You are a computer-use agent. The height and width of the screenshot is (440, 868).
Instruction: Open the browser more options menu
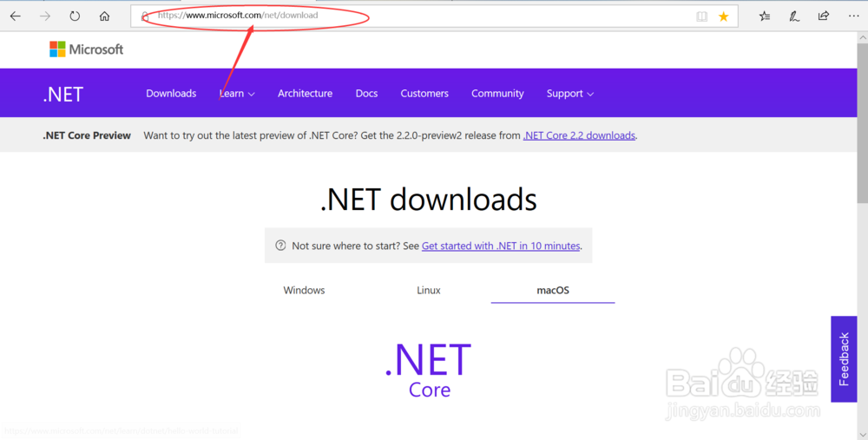pyautogui.click(x=853, y=16)
